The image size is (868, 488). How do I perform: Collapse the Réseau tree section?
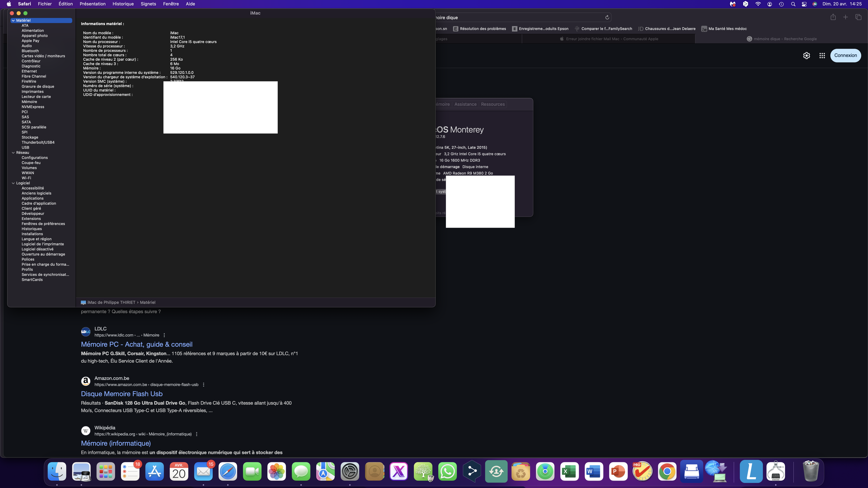point(13,152)
